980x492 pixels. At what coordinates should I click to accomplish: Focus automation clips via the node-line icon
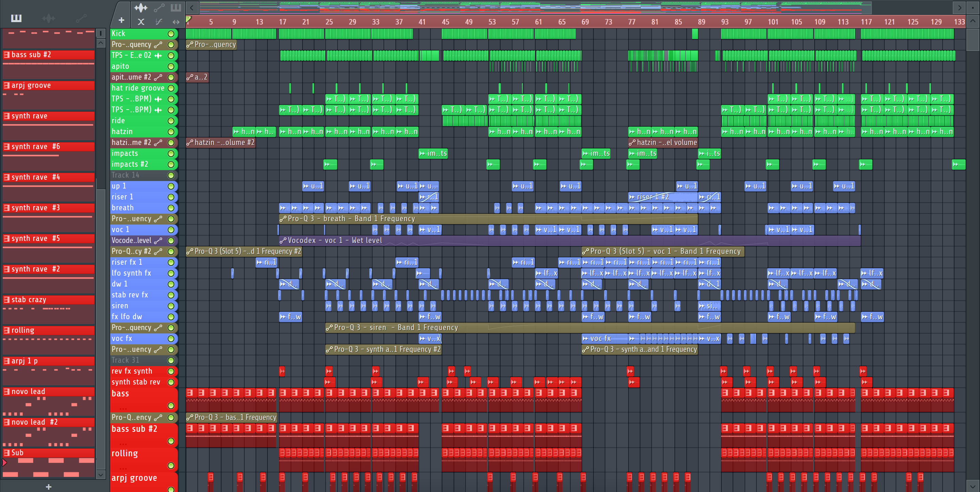[159, 7]
